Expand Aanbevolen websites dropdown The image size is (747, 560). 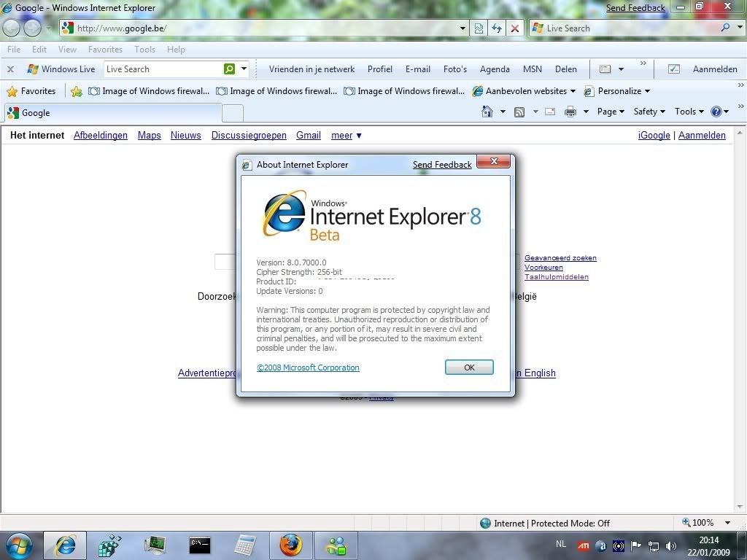coord(573,91)
